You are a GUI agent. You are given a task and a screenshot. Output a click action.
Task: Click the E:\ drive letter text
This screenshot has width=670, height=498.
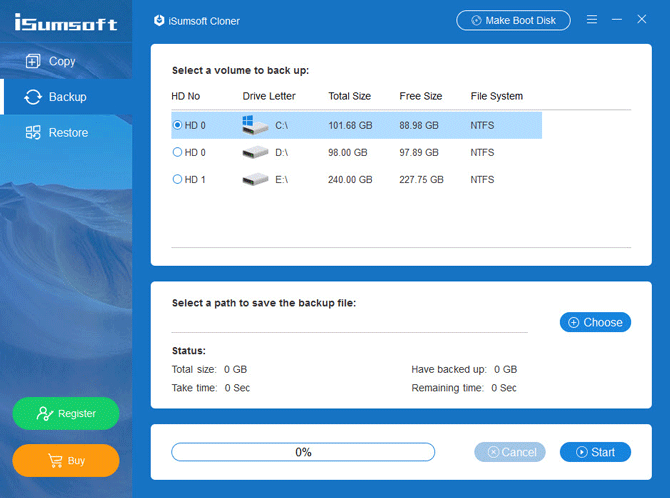coord(281,180)
